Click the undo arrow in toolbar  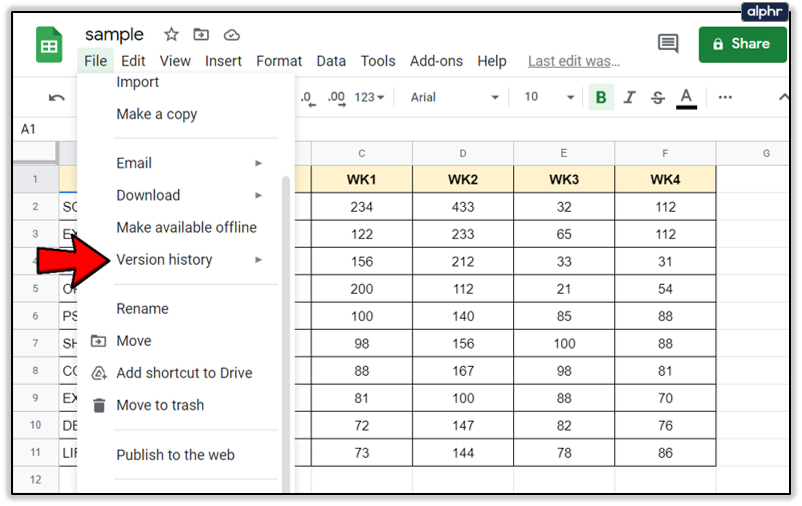tap(57, 97)
